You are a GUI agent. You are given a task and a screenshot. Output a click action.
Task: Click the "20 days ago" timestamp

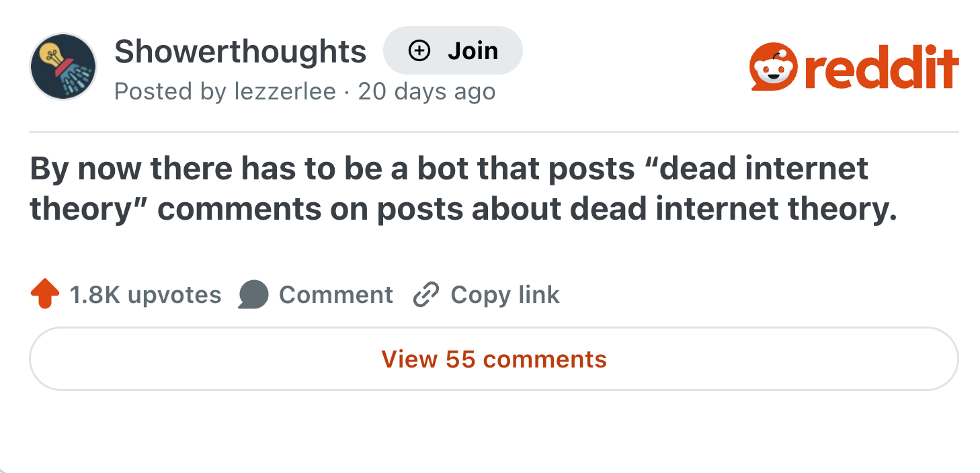point(427,91)
